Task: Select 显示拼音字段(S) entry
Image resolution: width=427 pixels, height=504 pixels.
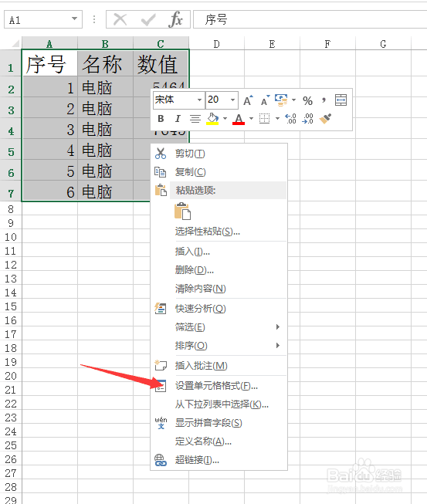Action: coord(219,423)
